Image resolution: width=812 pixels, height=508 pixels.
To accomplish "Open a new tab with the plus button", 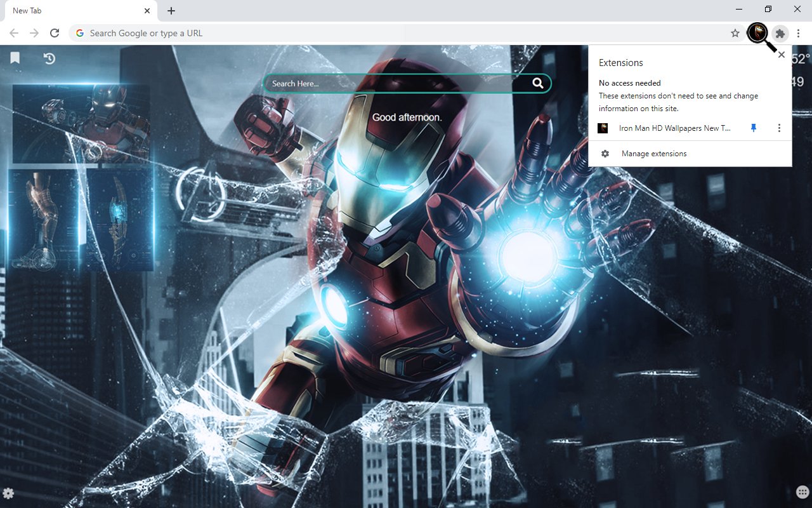I will click(171, 11).
